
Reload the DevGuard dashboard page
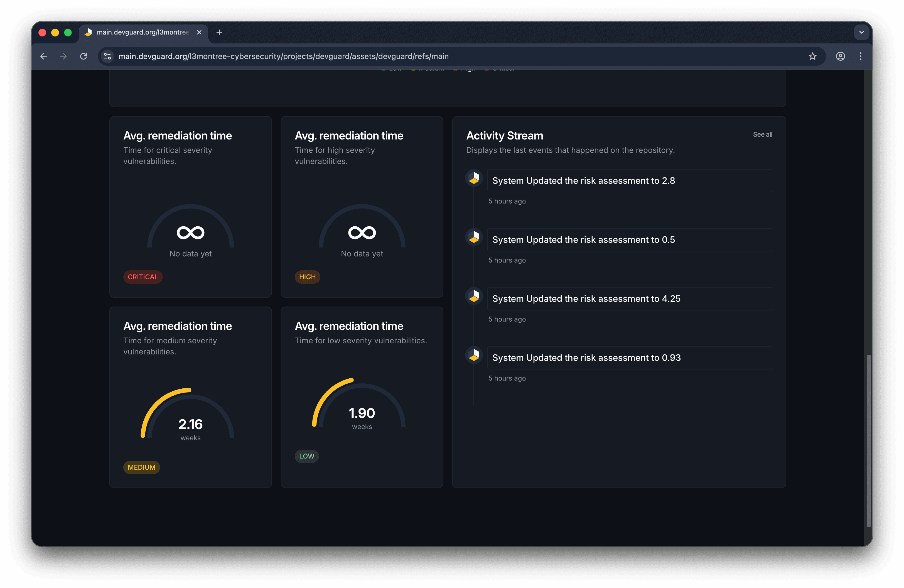coord(83,56)
